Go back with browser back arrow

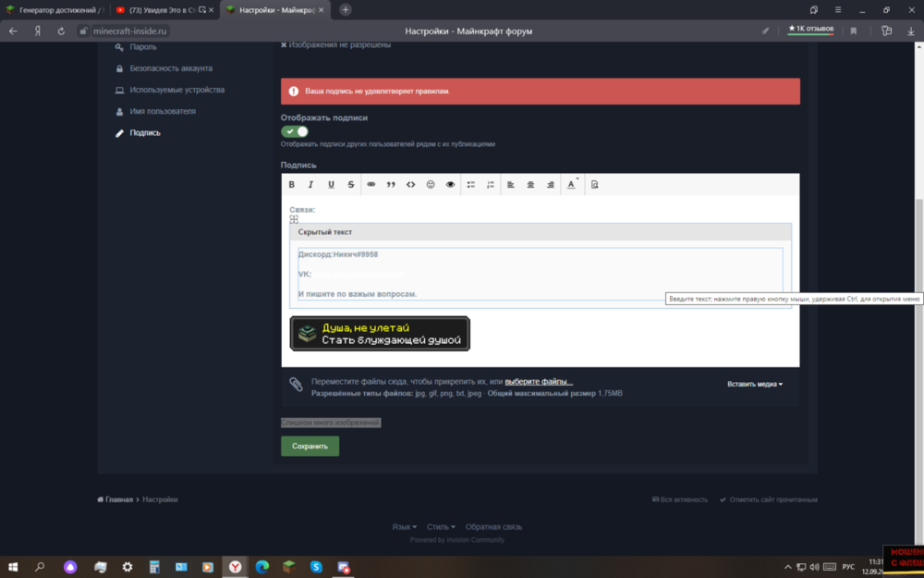pyautogui.click(x=13, y=31)
